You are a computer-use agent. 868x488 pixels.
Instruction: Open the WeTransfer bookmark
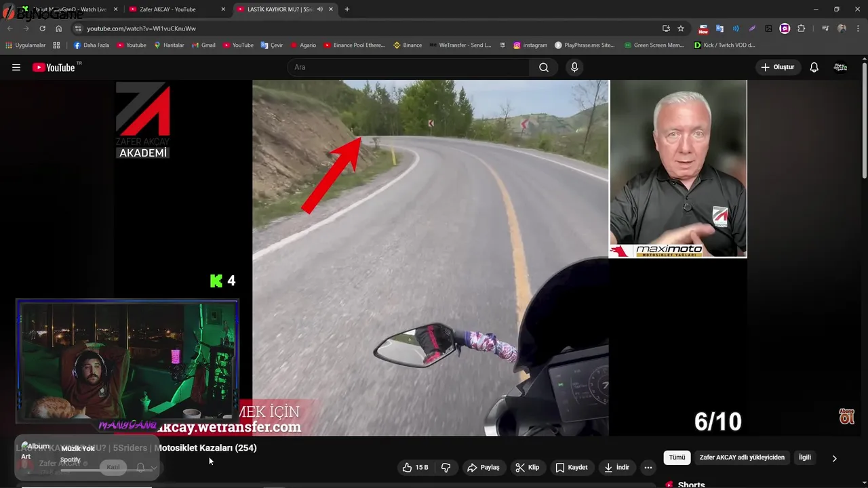click(460, 45)
